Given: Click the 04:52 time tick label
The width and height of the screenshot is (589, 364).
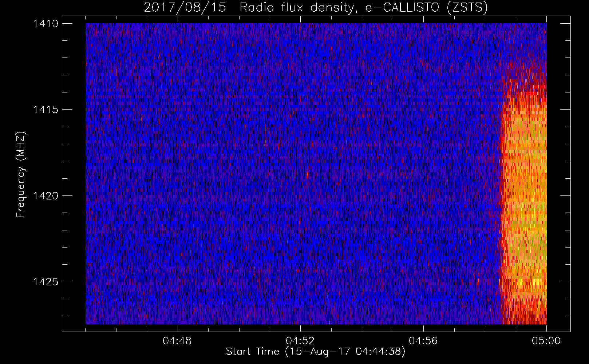Looking at the screenshot, I should [x=300, y=341].
